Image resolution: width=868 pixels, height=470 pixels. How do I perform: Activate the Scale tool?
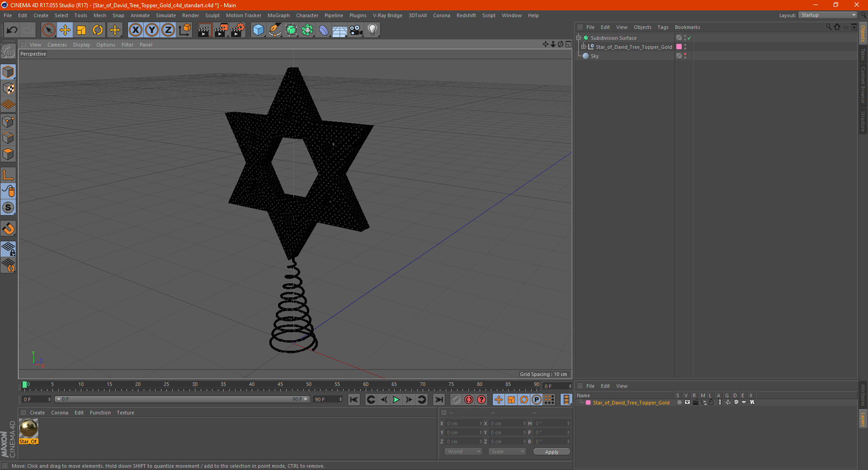tap(81, 30)
